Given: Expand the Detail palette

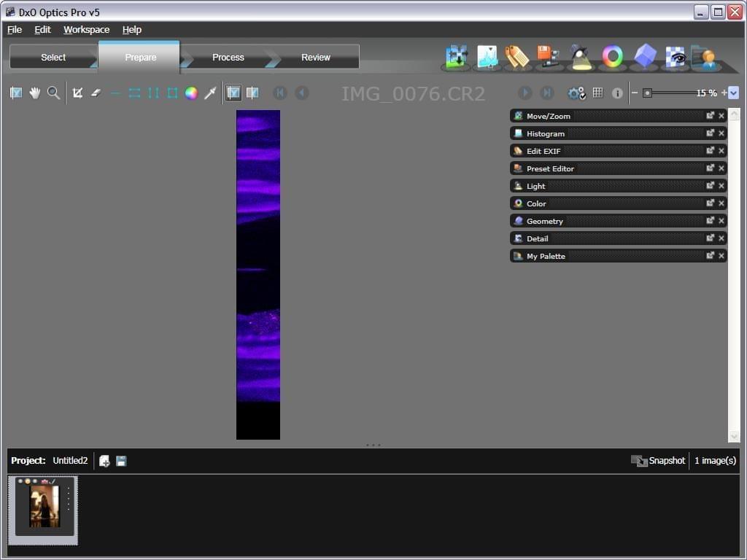Looking at the screenshot, I should pyautogui.click(x=618, y=238).
